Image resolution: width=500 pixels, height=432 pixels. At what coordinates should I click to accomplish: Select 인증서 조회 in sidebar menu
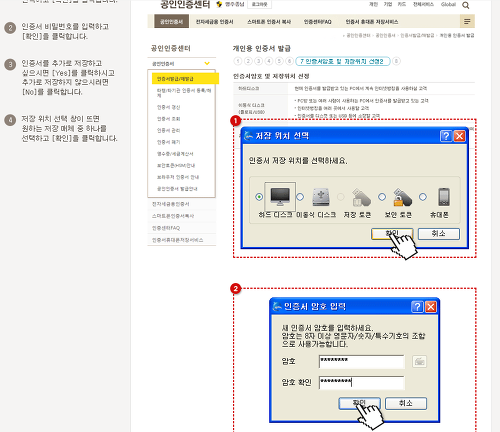[168, 119]
